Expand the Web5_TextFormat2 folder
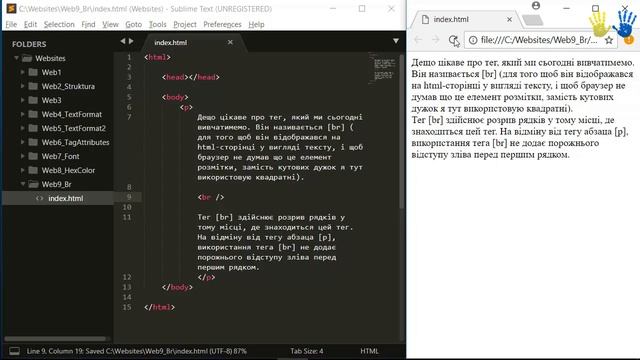The image size is (640, 360). [23, 128]
